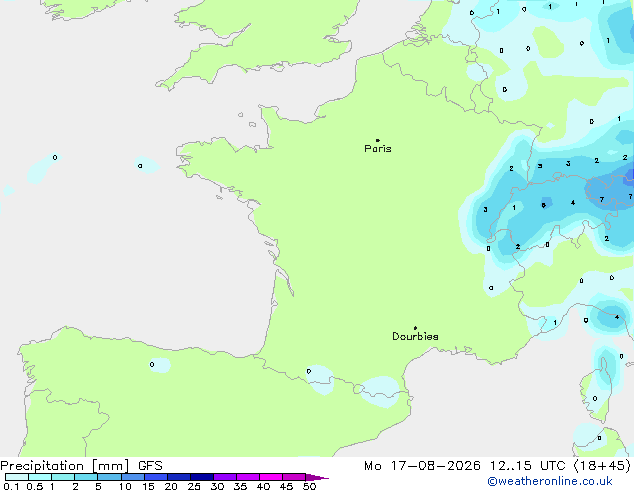Image resolution: width=634 pixels, height=490 pixels.
Task: Click the precipitation patch over northern Spain
Action: click(x=160, y=365)
